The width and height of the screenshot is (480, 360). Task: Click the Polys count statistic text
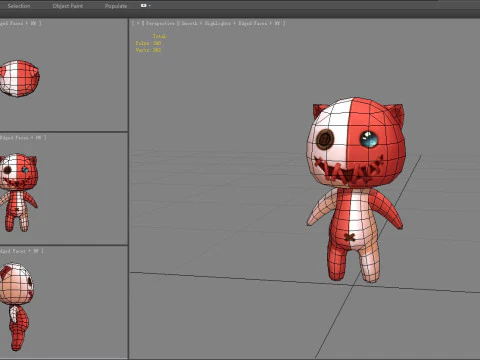(x=148, y=43)
